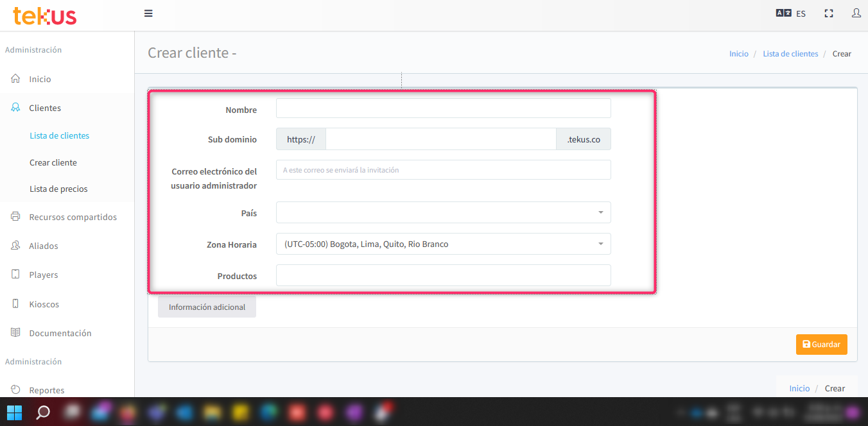Click the Players tablet icon
The image size is (868, 426).
click(16, 275)
